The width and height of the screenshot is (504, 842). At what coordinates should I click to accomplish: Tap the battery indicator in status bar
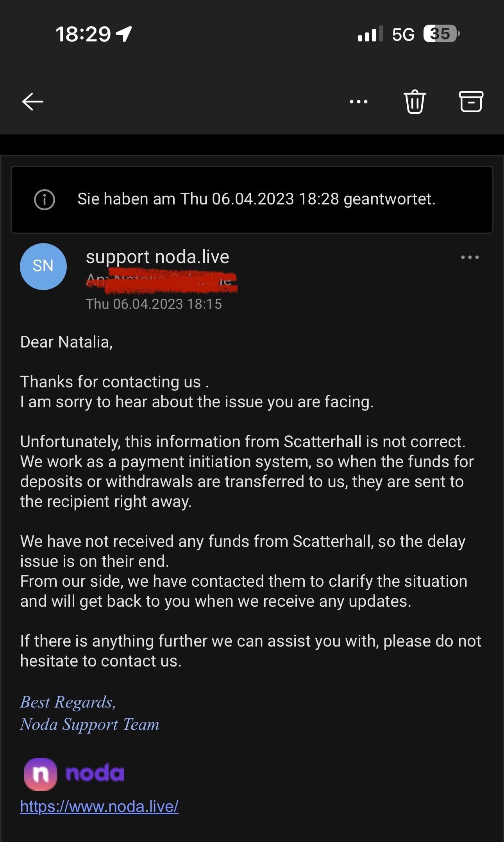tap(441, 34)
